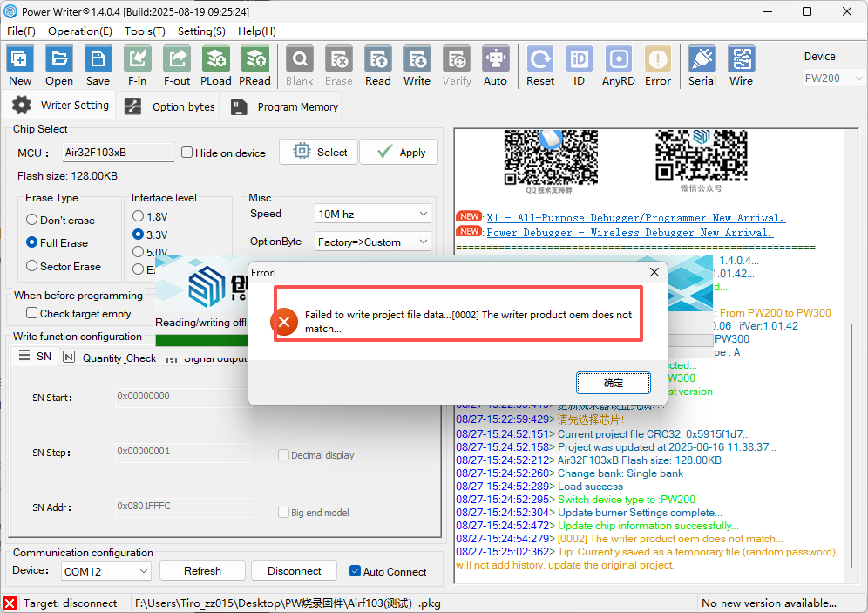The height and width of the screenshot is (613, 868).
Task: Click the SN Start value field
Action: 181,397
